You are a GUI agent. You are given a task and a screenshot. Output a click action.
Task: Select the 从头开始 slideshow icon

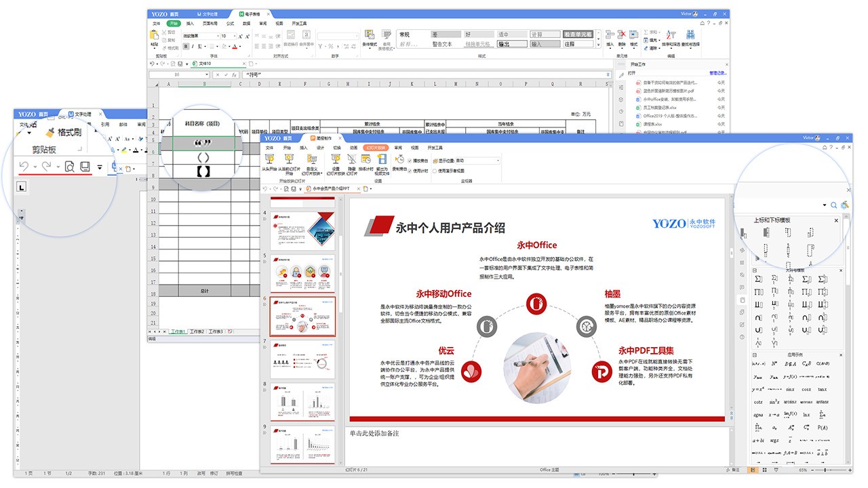(x=269, y=159)
